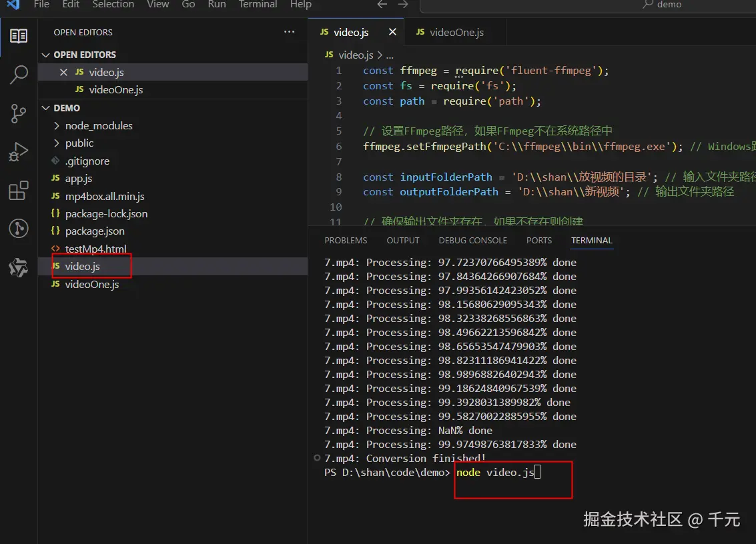Open the Explorer more actions ellipsis

click(290, 32)
